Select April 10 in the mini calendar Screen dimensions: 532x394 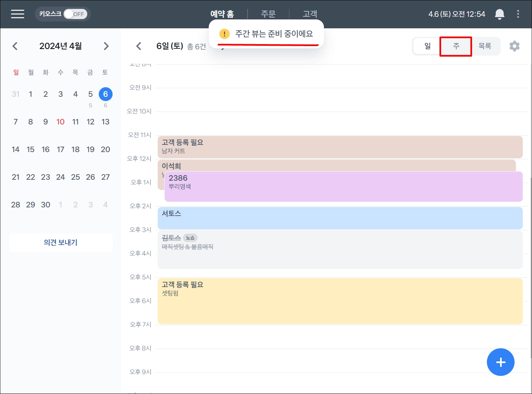pos(60,122)
